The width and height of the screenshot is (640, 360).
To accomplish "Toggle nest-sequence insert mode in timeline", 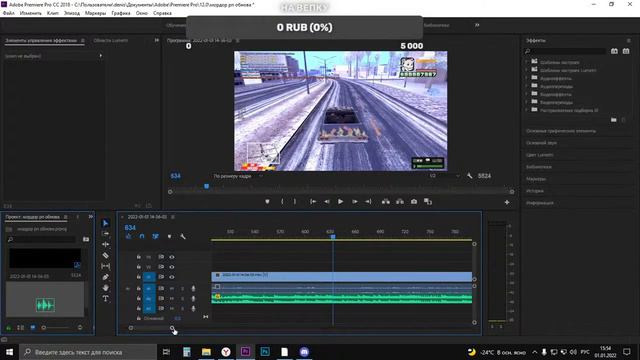I will click(x=129, y=236).
